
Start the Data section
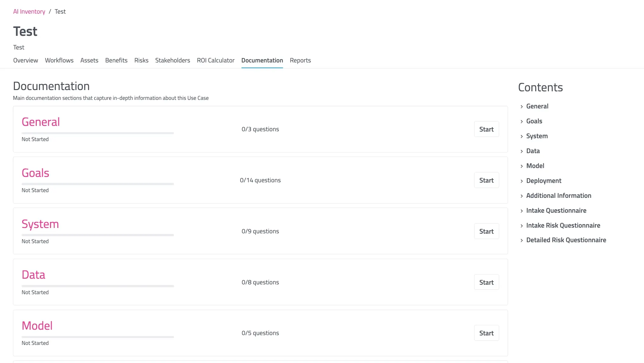pyautogui.click(x=486, y=282)
